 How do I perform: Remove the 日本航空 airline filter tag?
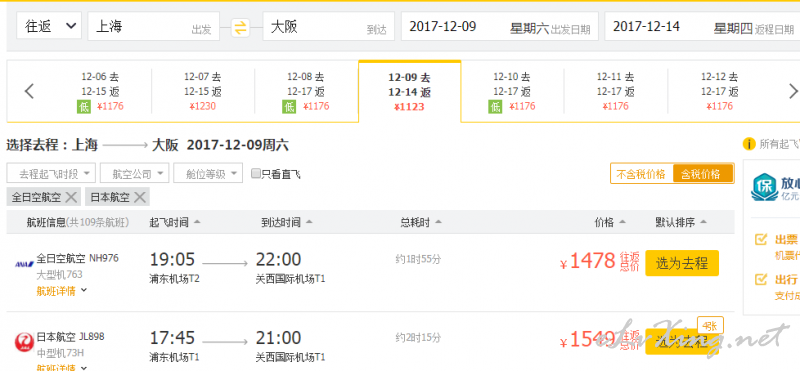140,197
